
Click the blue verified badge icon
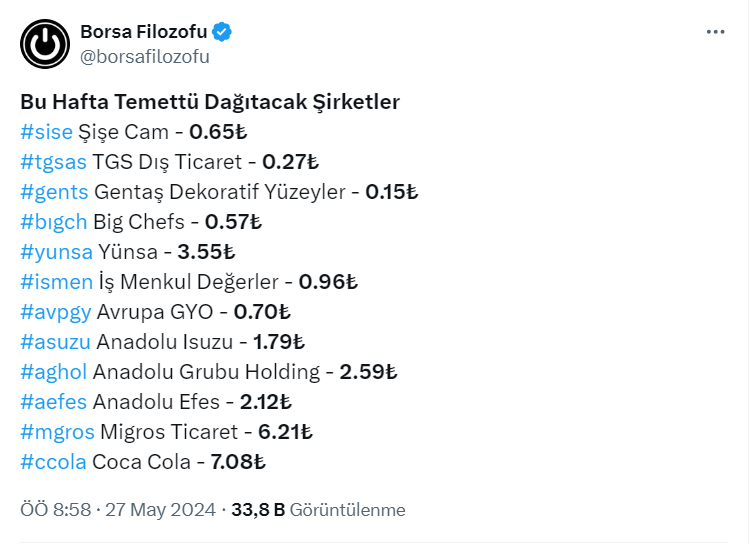click(x=222, y=32)
